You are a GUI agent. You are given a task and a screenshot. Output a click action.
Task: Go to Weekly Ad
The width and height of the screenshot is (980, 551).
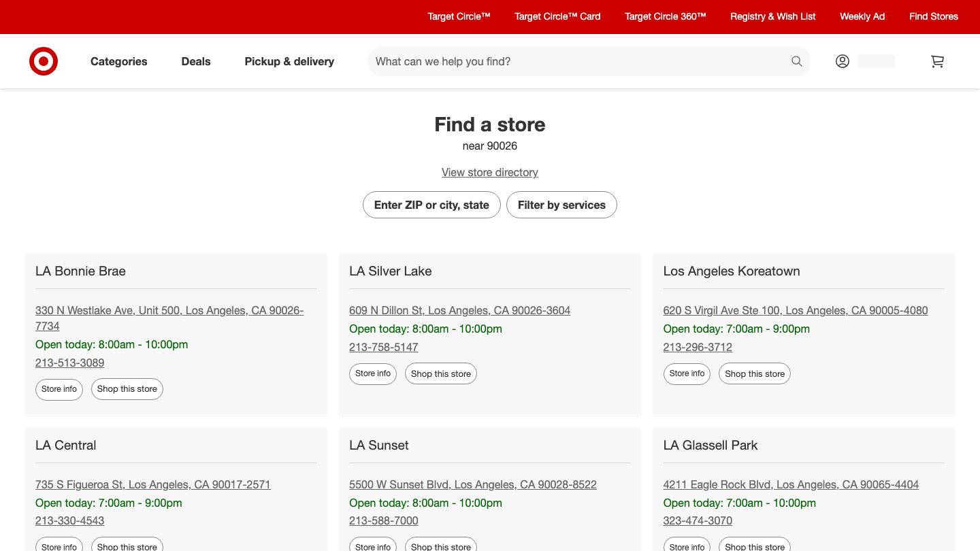coord(862,16)
